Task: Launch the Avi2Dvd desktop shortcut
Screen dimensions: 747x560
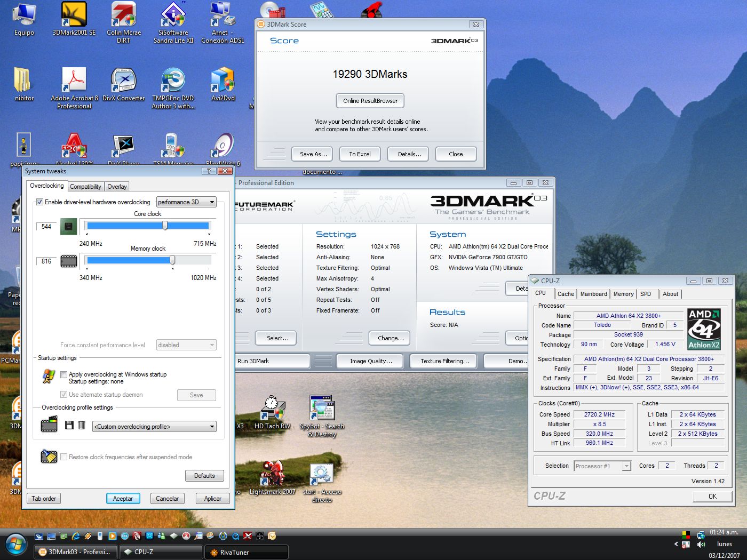Action: click(222, 84)
